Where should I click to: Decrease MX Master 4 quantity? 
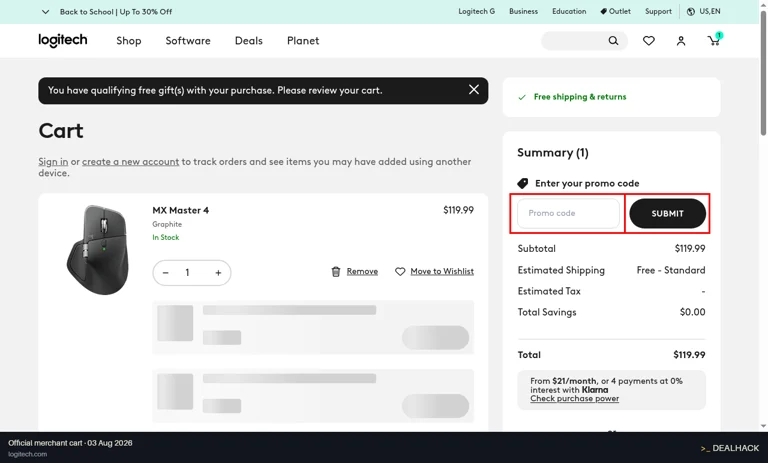pos(166,273)
